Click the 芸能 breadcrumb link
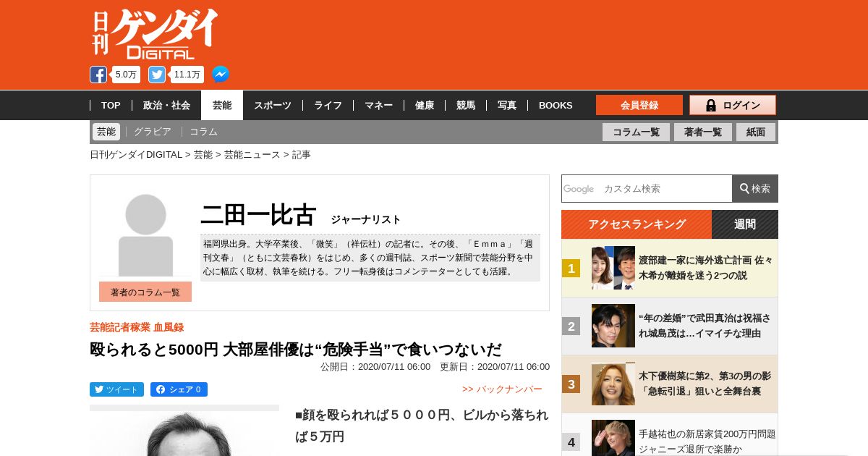 coord(203,155)
